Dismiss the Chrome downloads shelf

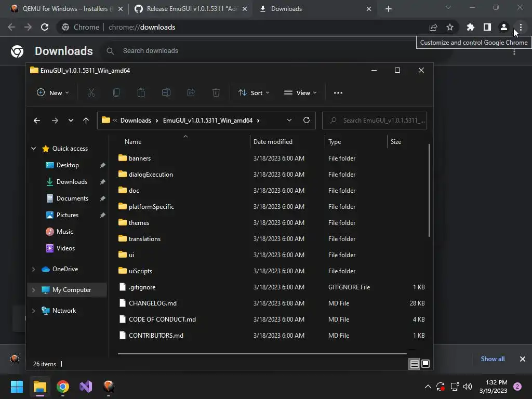point(523,358)
